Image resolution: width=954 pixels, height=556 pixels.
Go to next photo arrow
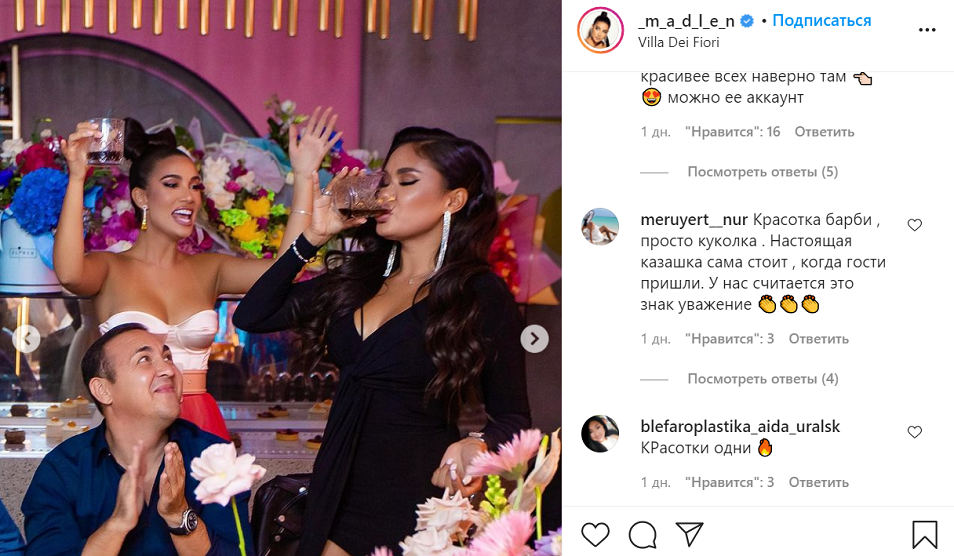tap(534, 339)
